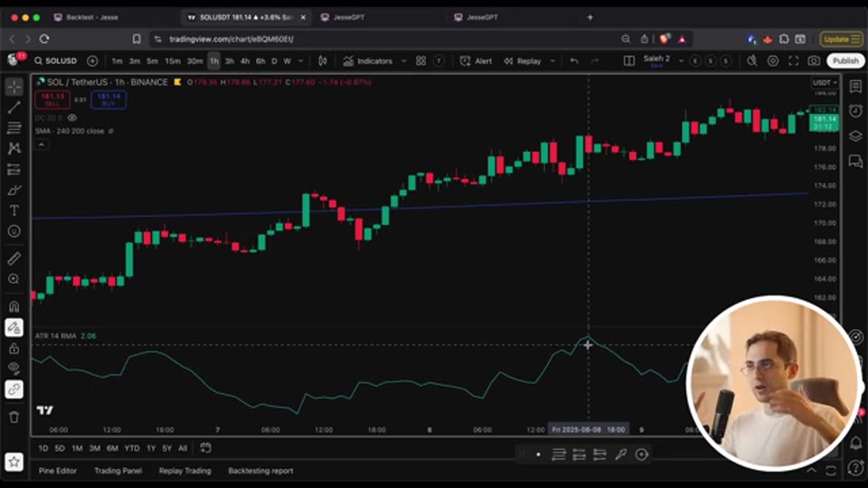Create an Alert

click(x=476, y=61)
